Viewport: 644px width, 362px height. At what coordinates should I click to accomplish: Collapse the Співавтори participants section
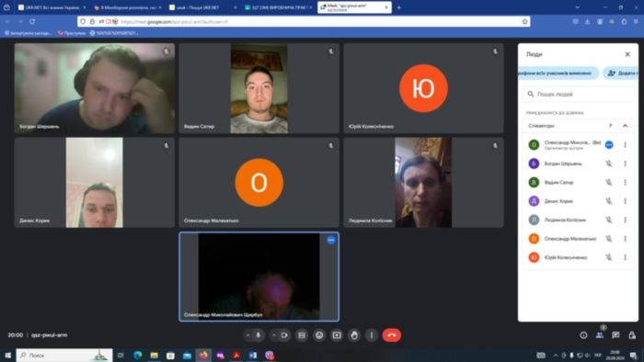tap(625, 126)
